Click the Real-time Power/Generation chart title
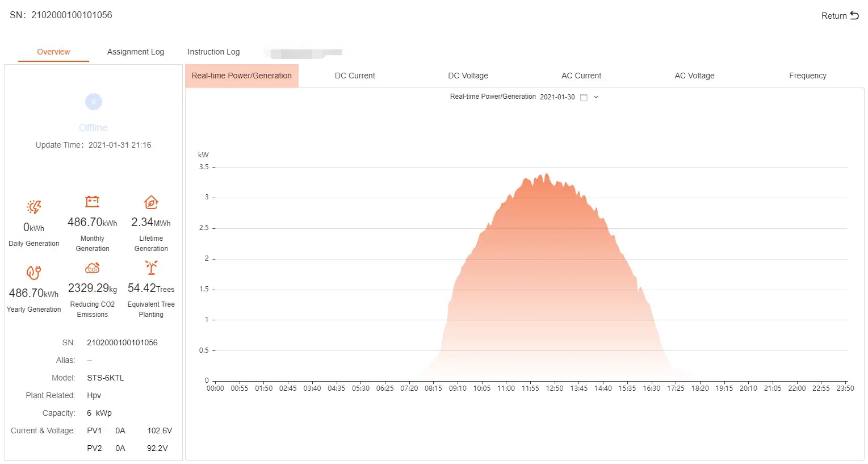The height and width of the screenshot is (464, 868). pyautogui.click(x=493, y=97)
